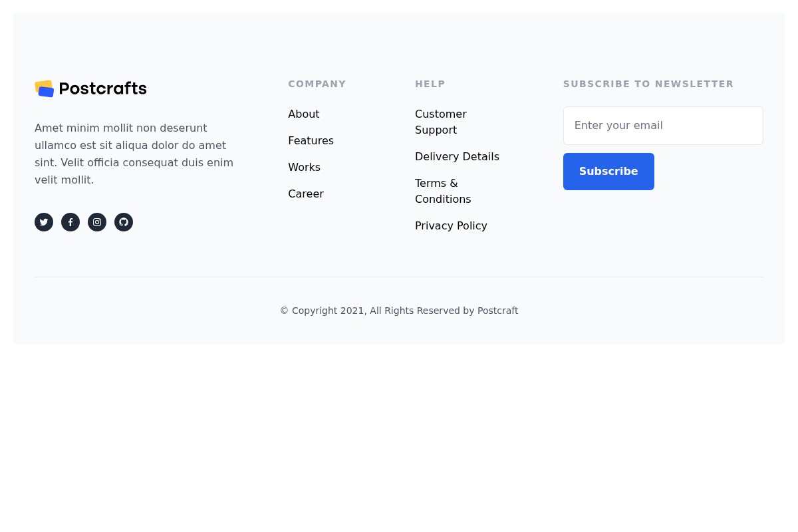The width and height of the screenshot is (798, 532).
Task: Visit the GitHub social icon
Action: [x=124, y=222]
